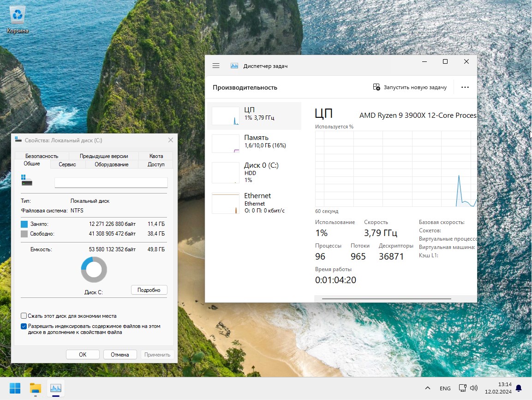Click the Производительность page heading
The height and width of the screenshot is (400, 532).
tap(245, 88)
